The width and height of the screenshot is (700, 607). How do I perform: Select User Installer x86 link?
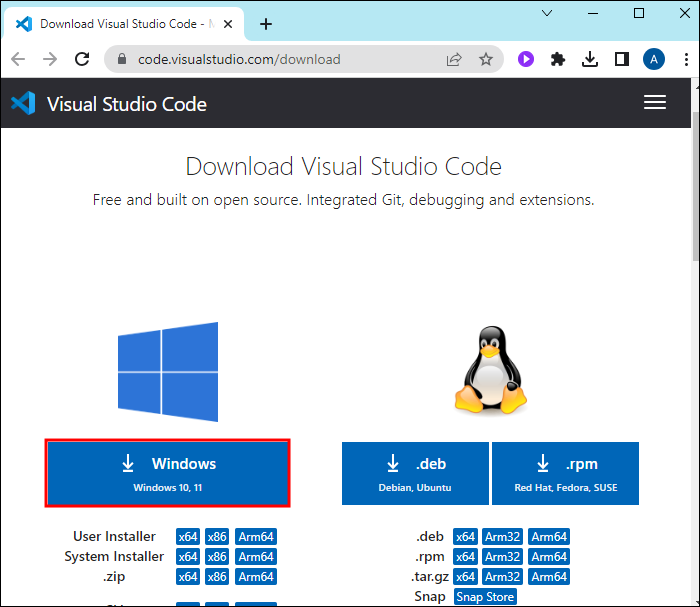(217, 536)
